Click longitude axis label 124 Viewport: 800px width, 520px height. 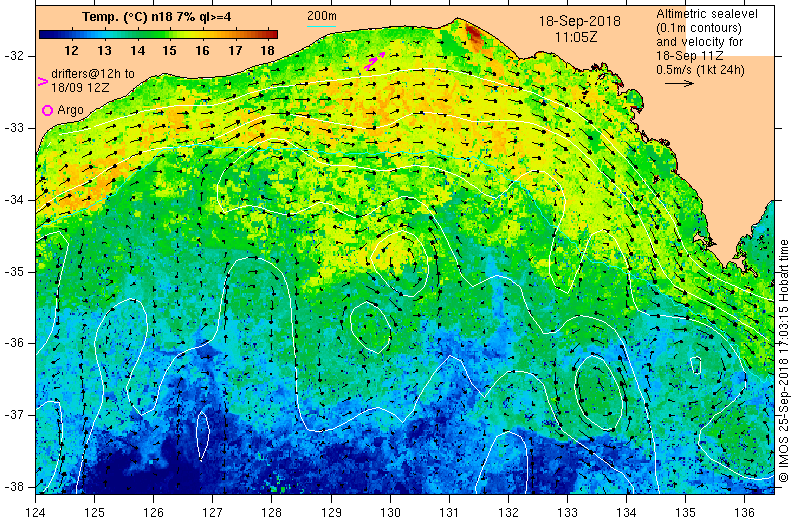click(x=35, y=512)
